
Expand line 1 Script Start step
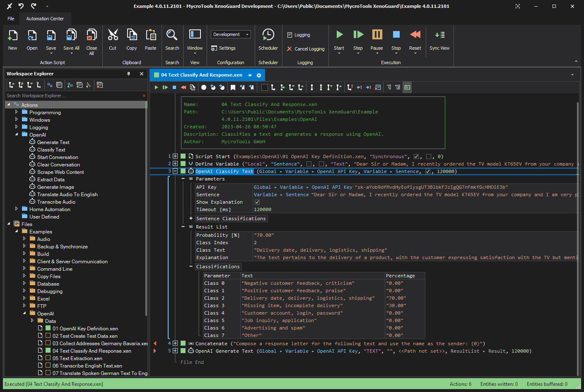[x=175, y=156]
